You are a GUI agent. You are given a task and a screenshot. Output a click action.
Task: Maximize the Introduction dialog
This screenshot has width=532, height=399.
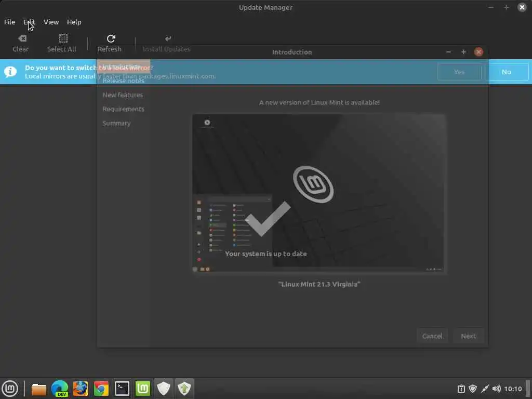(x=463, y=52)
